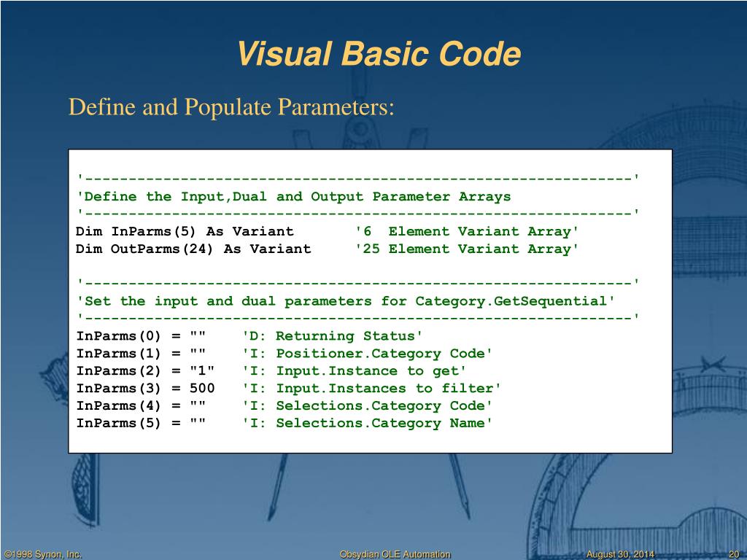Click the 'Visual Basic Code' slide title
This screenshot has width=747, height=560.
(379, 53)
